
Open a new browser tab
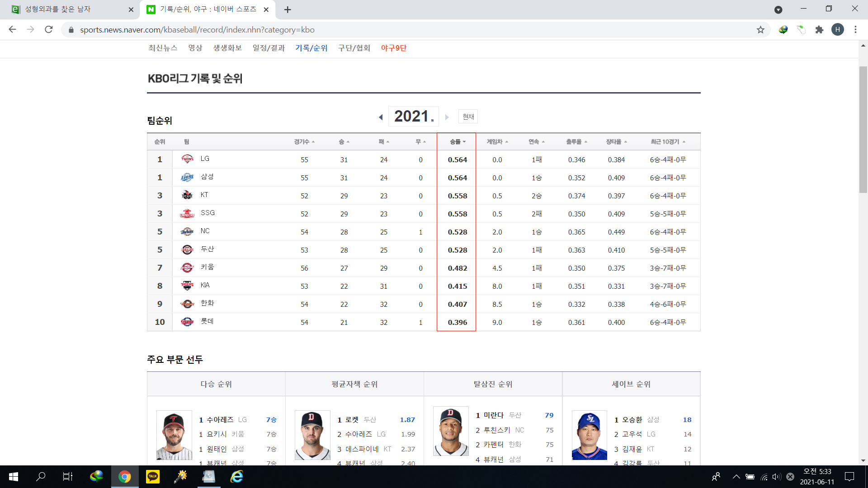click(x=288, y=9)
